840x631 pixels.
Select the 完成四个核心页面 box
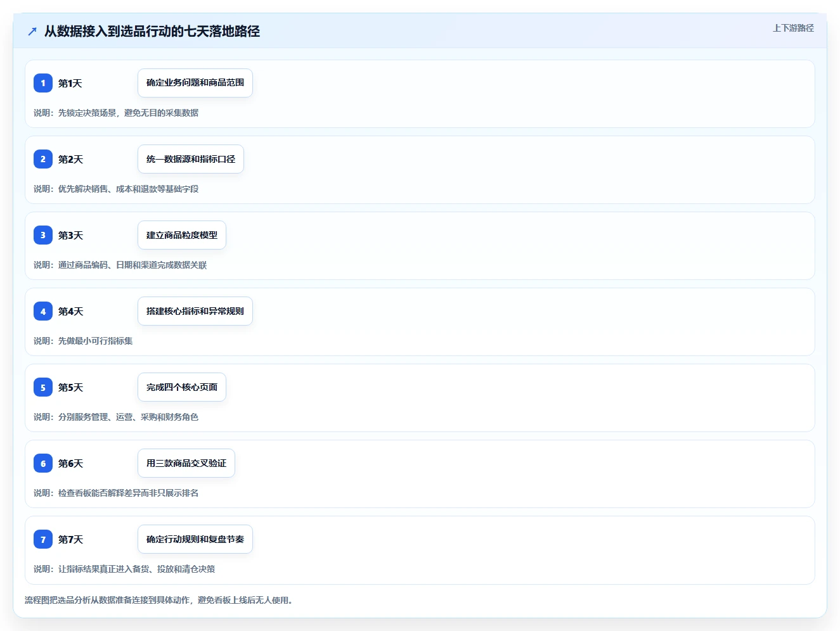pyautogui.click(x=182, y=387)
